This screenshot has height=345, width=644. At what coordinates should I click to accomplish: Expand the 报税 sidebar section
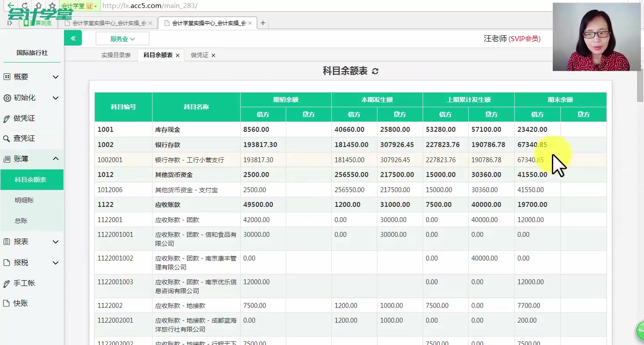point(32,263)
